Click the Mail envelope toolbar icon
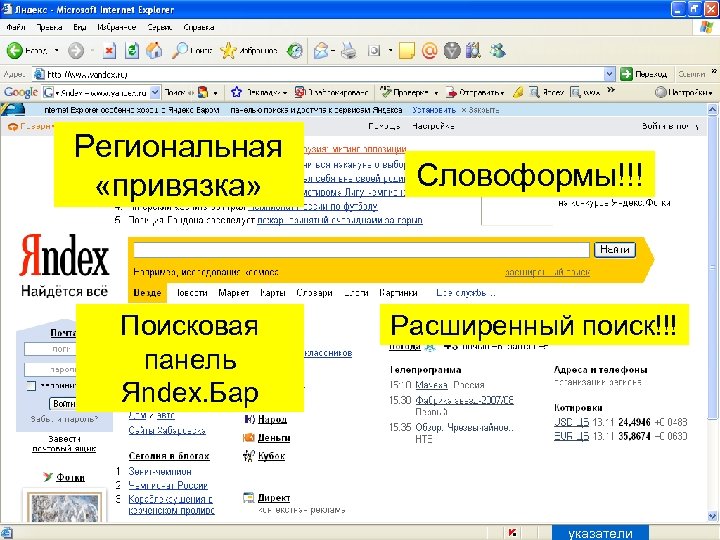The width and height of the screenshot is (720, 540). [321, 50]
